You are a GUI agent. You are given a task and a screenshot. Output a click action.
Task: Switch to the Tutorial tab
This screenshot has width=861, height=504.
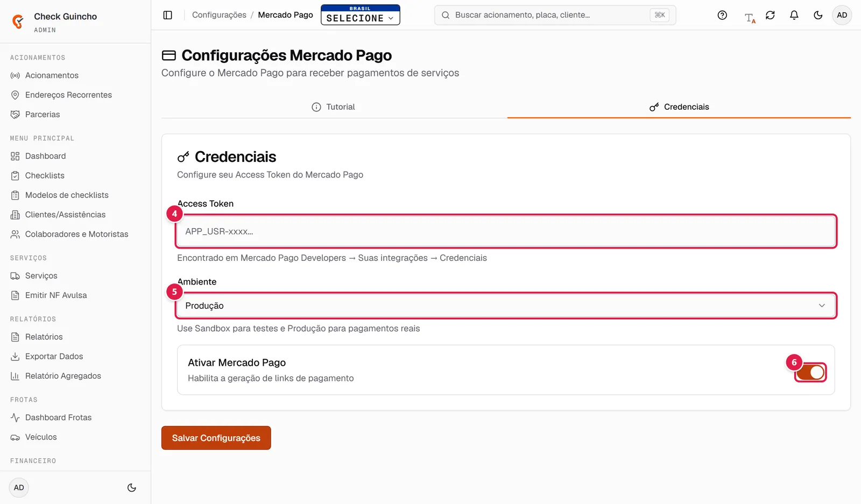click(x=334, y=107)
